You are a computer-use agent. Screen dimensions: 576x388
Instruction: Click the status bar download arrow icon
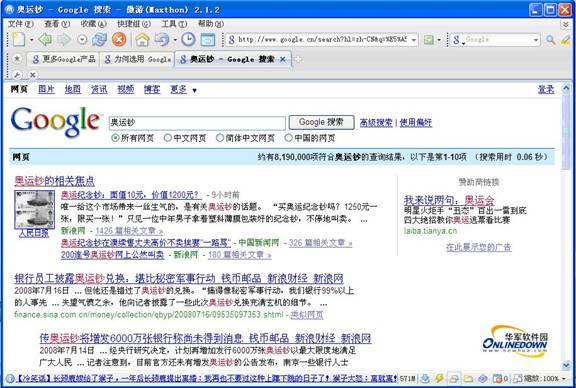click(x=425, y=378)
